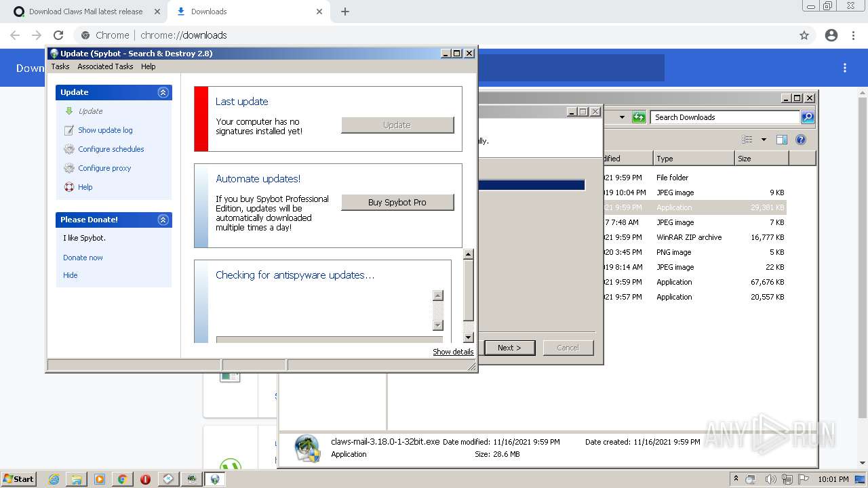Click the volume speaker icon in system tray

coord(770,479)
